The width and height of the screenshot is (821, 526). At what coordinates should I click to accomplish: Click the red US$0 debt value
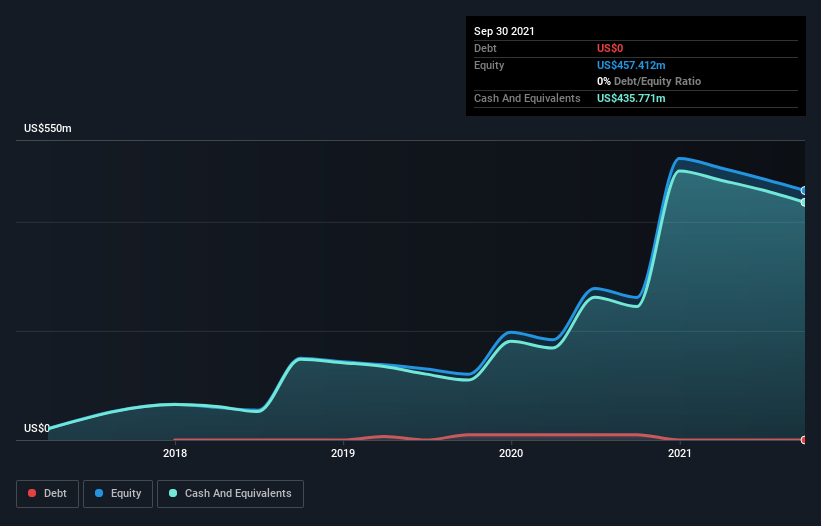click(610, 48)
